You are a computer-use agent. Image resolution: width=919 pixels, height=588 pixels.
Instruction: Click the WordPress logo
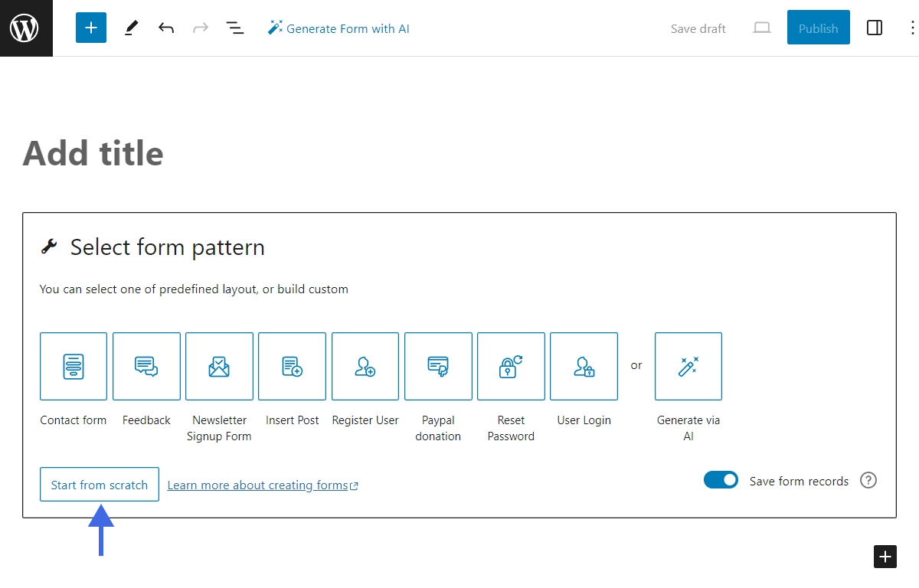(x=26, y=28)
